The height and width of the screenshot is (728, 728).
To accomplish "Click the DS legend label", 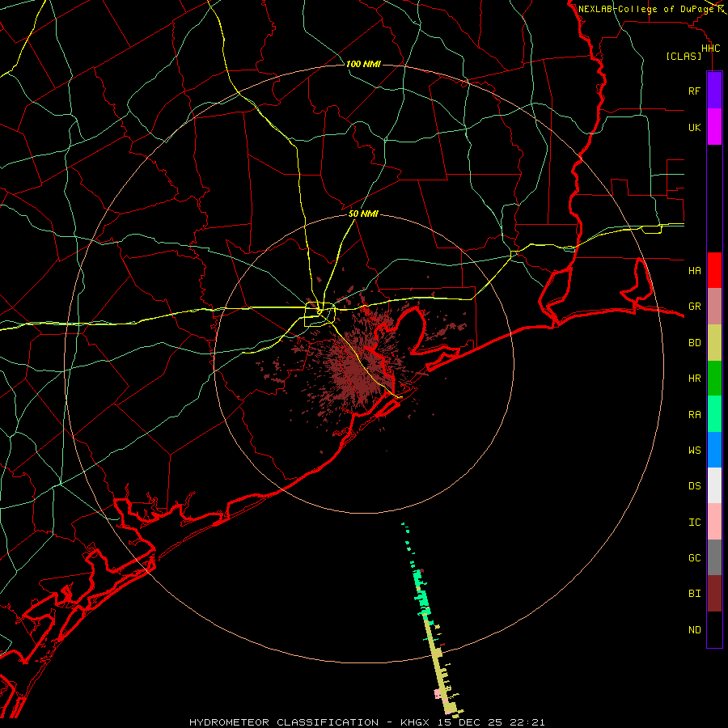I will [x=694, y=486].
